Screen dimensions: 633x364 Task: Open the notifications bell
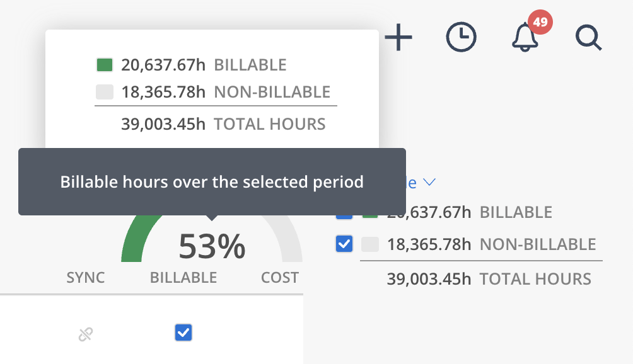tap(525, 38)
